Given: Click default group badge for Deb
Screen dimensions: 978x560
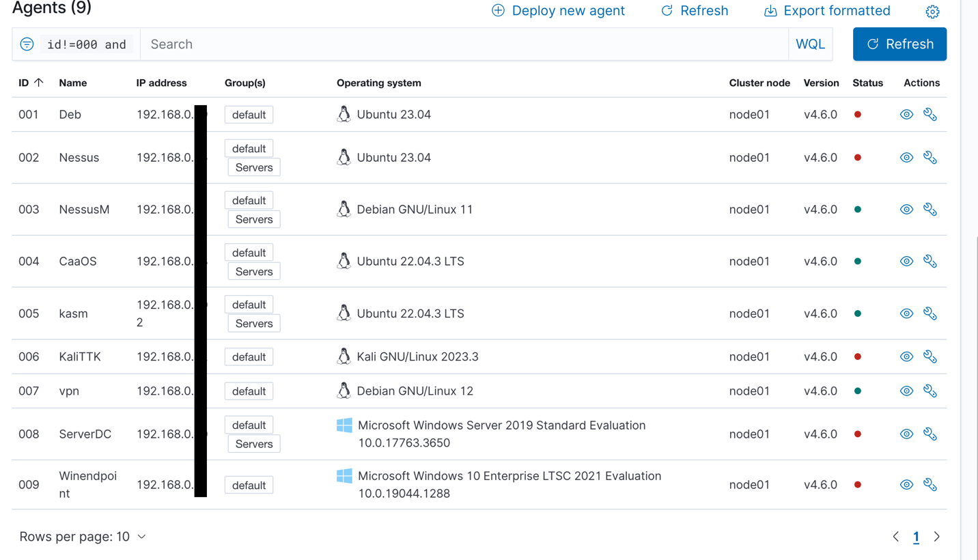Looking at the screenshot, I should tap(249, 115).
